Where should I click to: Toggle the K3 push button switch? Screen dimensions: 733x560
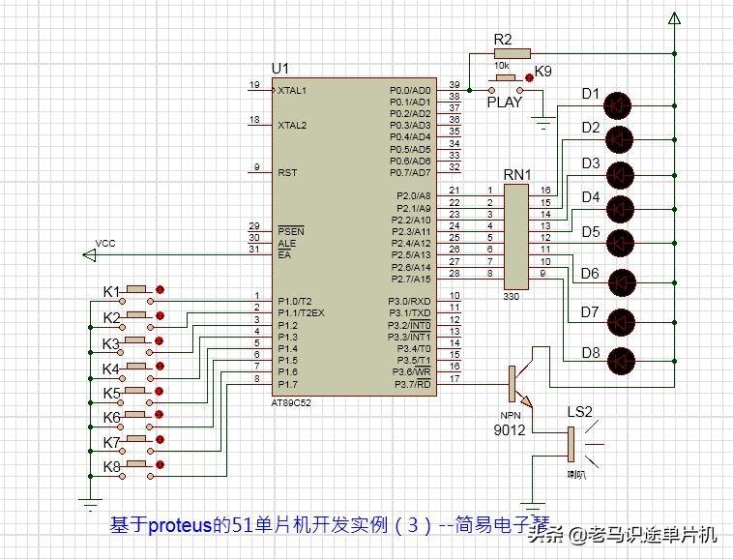(x=135, y=345)
